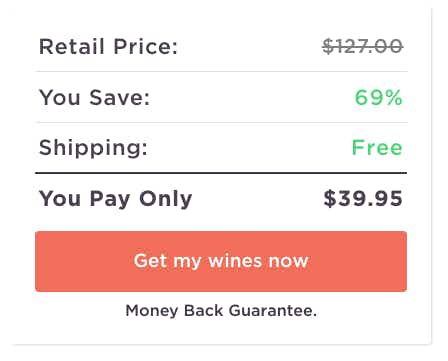Screen dimensions: 448x361
Task: Click the dollar sign in $39.95
Action: pyautogui.click(x=330, y=198)
